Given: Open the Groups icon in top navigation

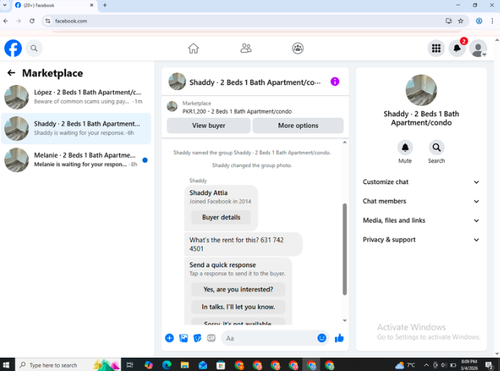Looking at the screenshot, I should [x=298, y=48].
